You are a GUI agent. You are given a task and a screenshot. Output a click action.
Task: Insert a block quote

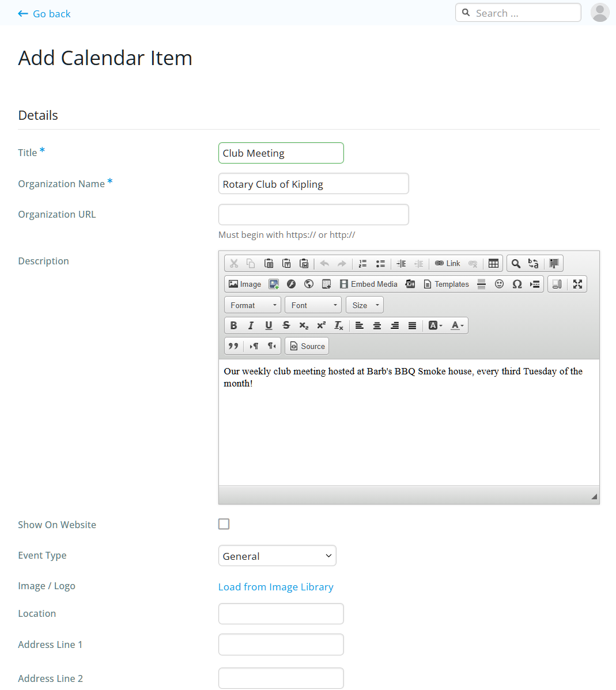(x=233, y=346)
